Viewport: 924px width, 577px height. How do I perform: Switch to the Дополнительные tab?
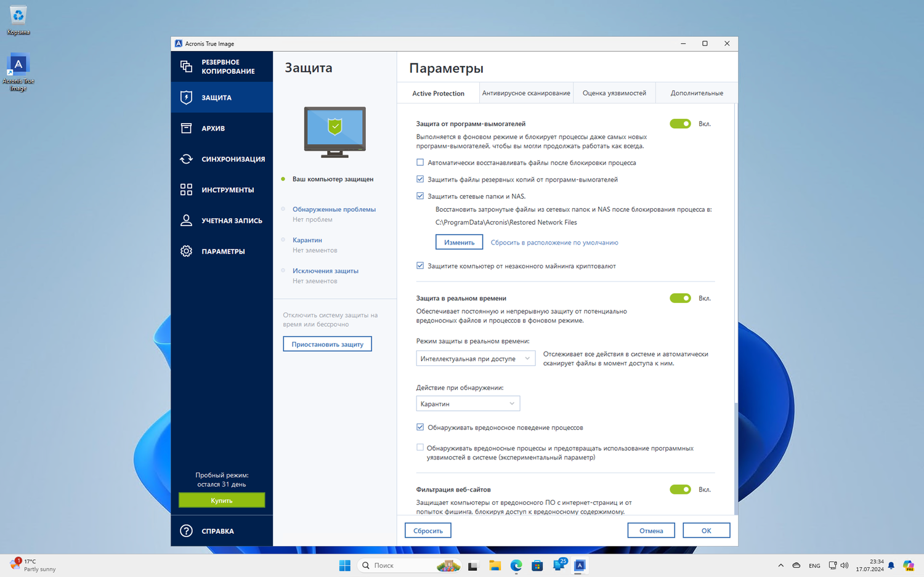coord(697,93)
